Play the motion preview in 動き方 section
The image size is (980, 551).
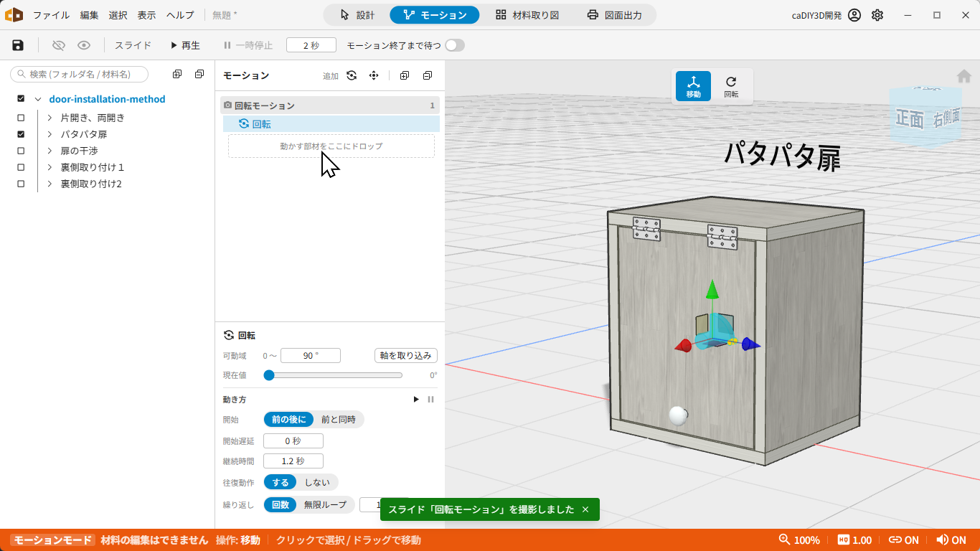(416, 400)
